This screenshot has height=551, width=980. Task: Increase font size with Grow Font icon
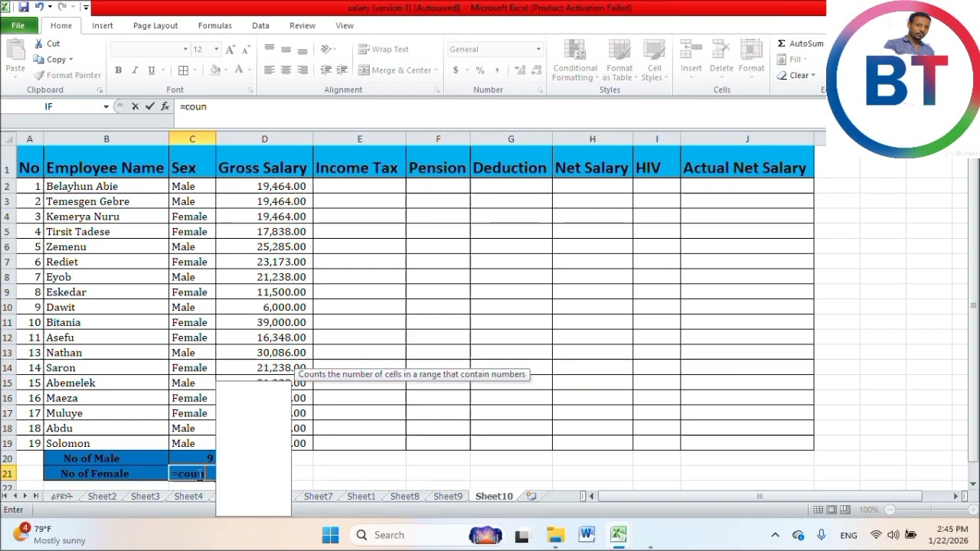[x=230, y=49]
